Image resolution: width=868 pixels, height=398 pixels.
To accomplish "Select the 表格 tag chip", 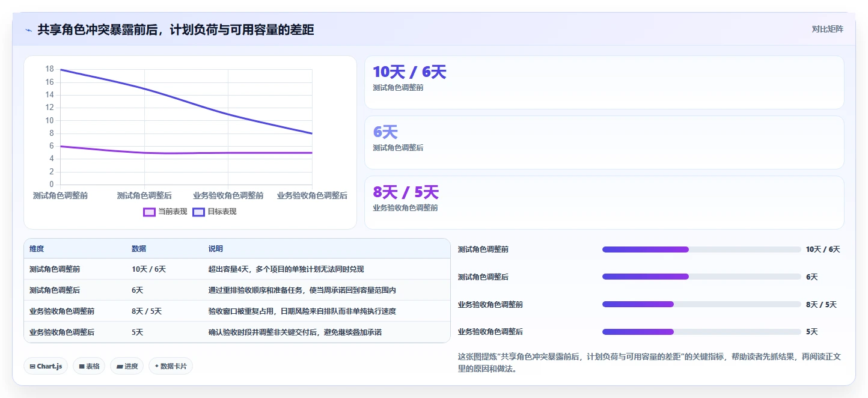I will pyautogui.click(x=89, y=366).
